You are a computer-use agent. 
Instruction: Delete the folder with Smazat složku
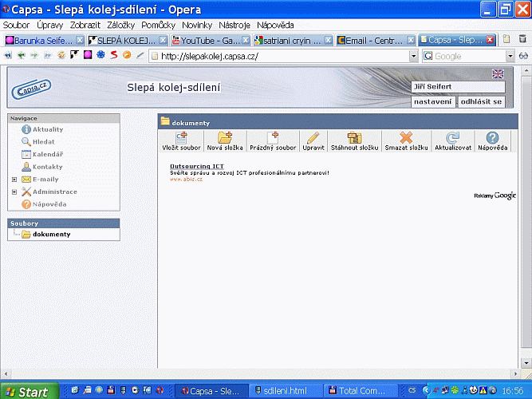(x=406, y=139)
